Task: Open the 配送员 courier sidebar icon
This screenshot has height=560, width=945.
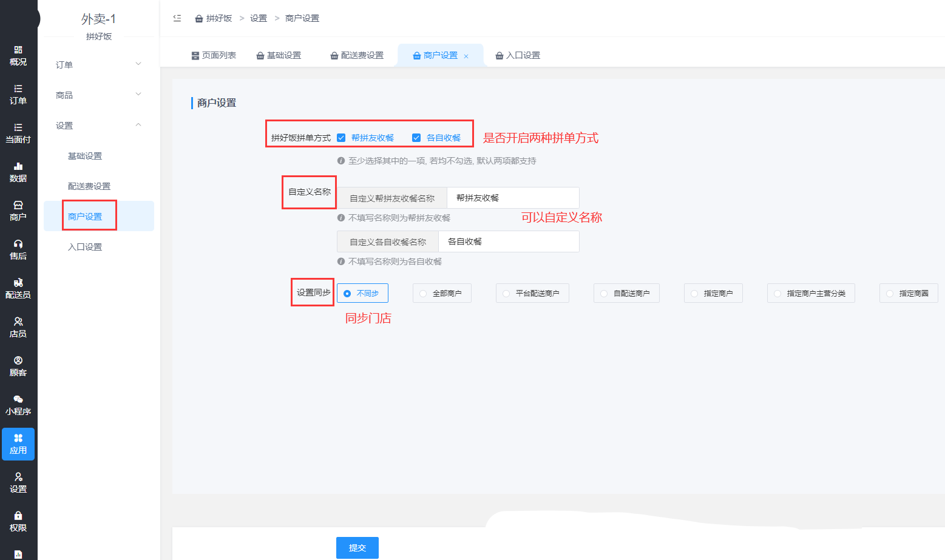Action: point(18,289)
